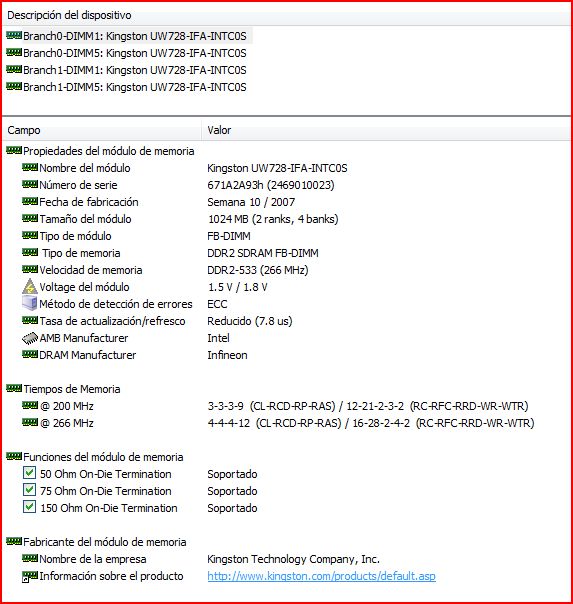
Task: Click memory icon beside Branch1-DIMM5
Action: [x=14, y=86]
